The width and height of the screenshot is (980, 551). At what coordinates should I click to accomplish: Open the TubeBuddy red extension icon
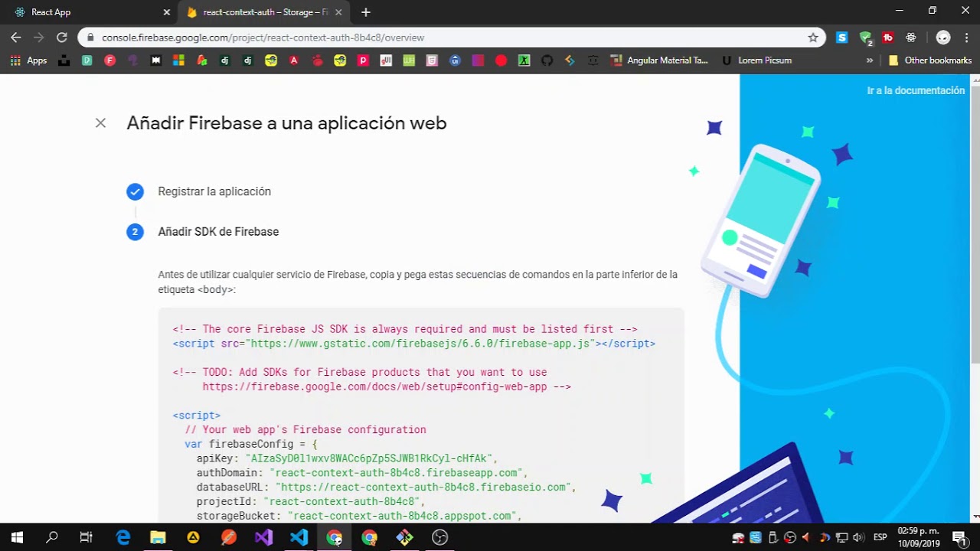pyautogui.click(x=888, y=37)
